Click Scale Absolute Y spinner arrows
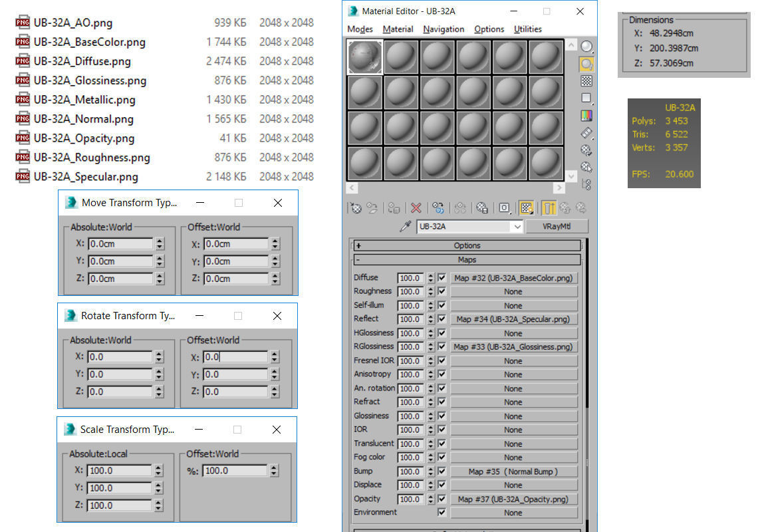 (x=158, y=488)
